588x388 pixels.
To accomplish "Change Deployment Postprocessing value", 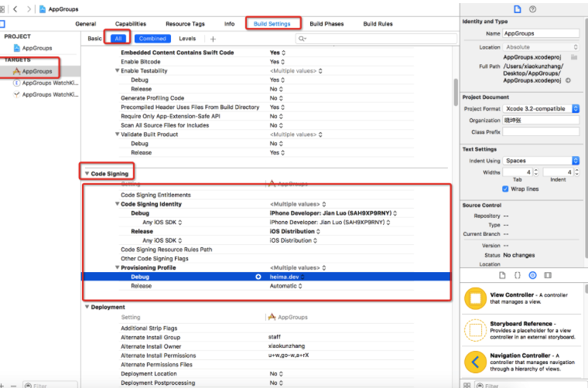I will click(x=276, y=383).
